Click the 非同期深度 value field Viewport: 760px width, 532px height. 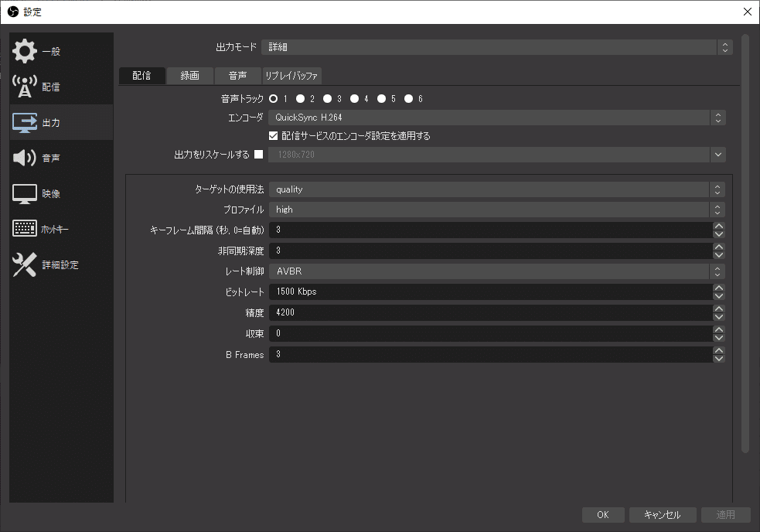(490, 251)
